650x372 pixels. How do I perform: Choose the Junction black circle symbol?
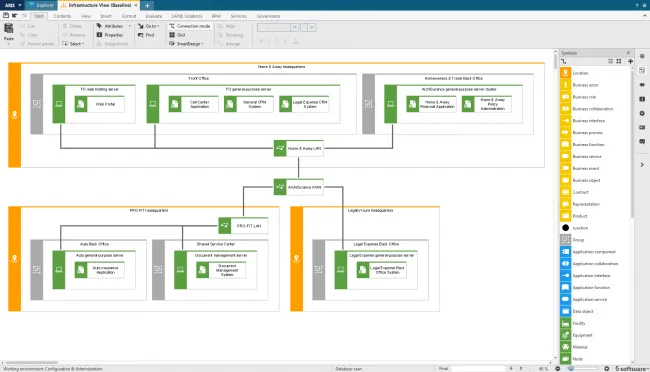(565, 228)
